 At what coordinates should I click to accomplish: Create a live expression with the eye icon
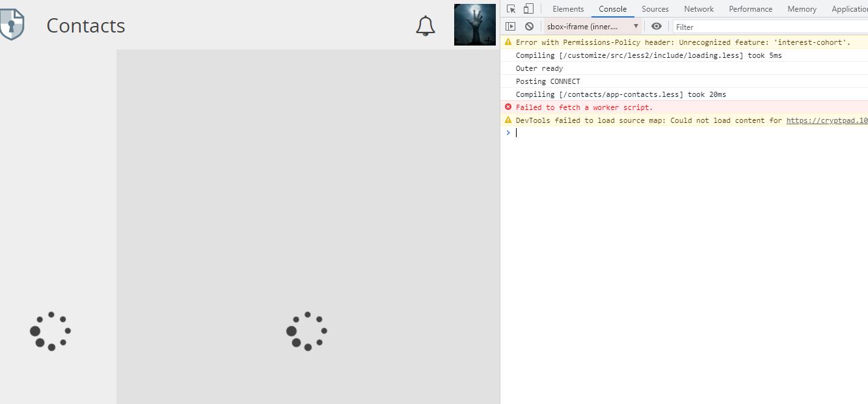coord(656,26)
